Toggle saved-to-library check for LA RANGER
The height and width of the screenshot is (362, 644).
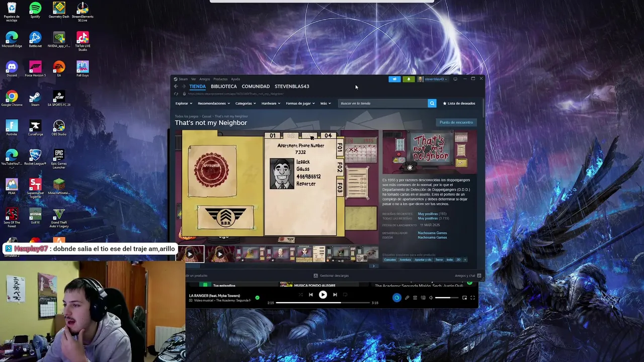[257, 298]
